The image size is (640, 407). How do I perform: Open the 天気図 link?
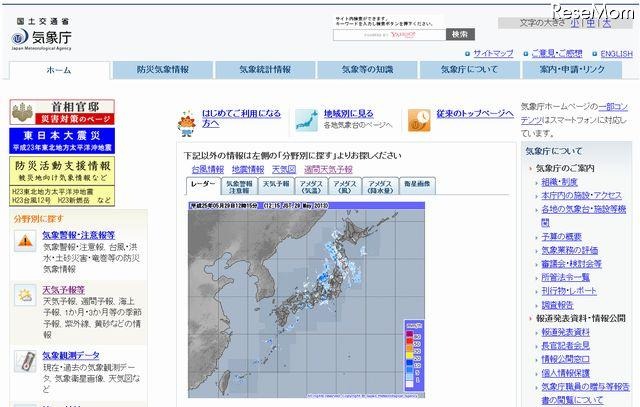[284, 169]
